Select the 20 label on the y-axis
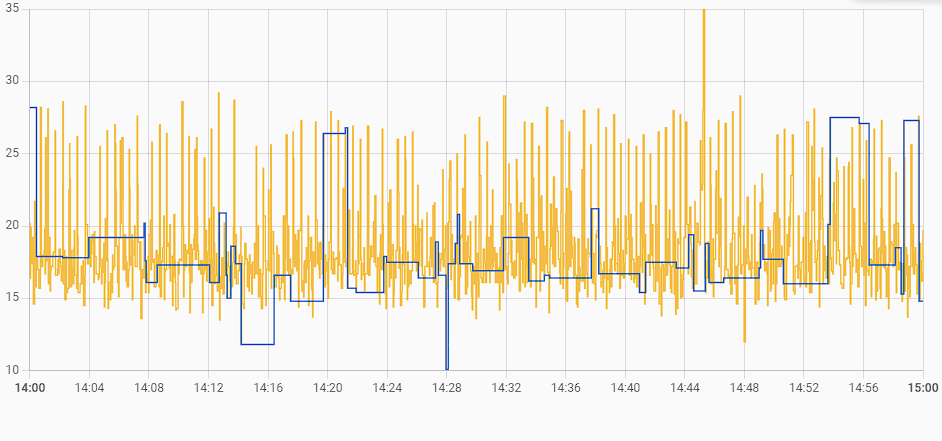942x441 pixels. [x=12, y=226]
